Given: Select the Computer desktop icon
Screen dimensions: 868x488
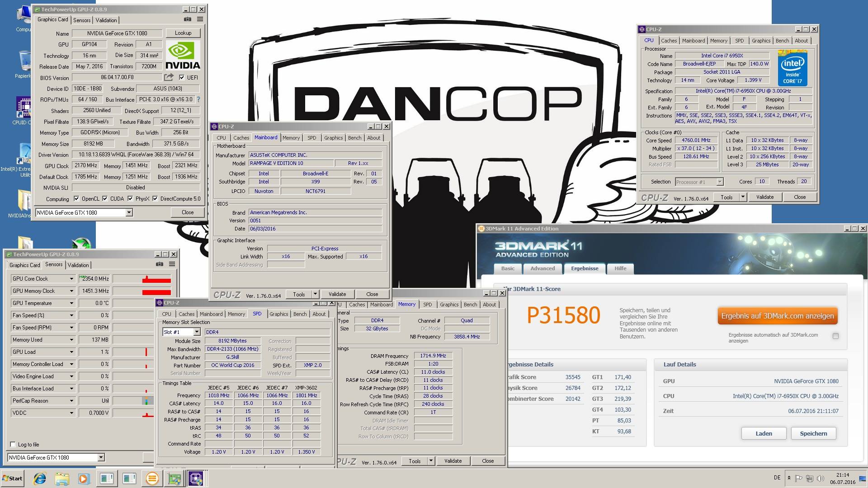Looking at the screenshot, I should pyautogui.click(x=24, y=18).
